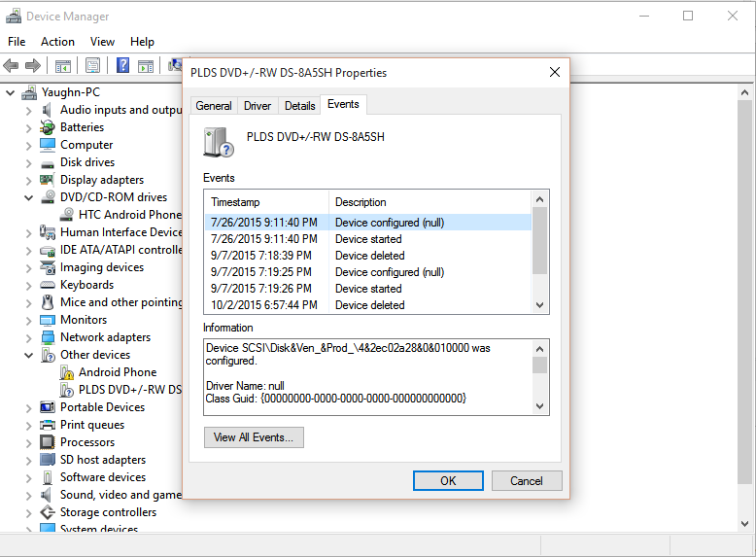
Task: Click the Audio inputs and outputs speaker icon
Action: 47,110
